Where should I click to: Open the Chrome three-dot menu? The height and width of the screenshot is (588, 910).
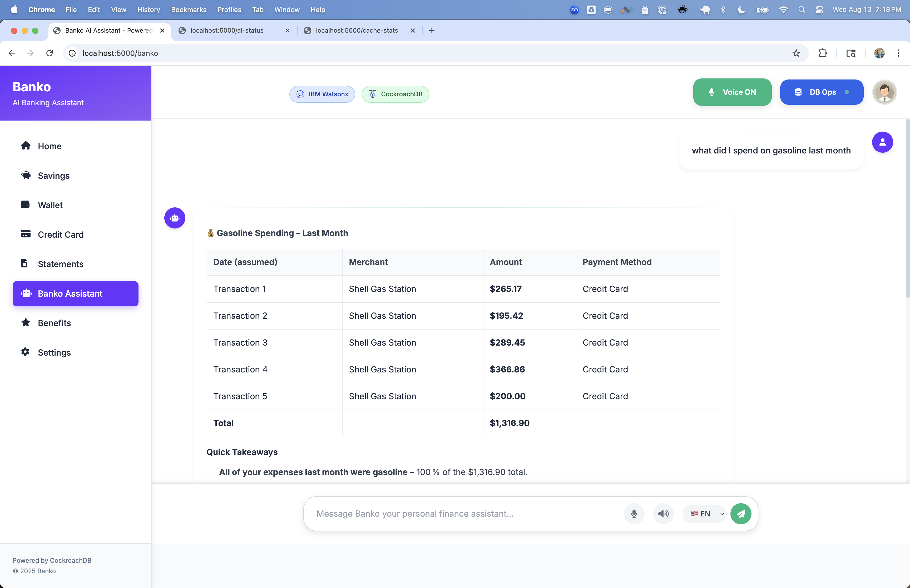coord(898,53)
